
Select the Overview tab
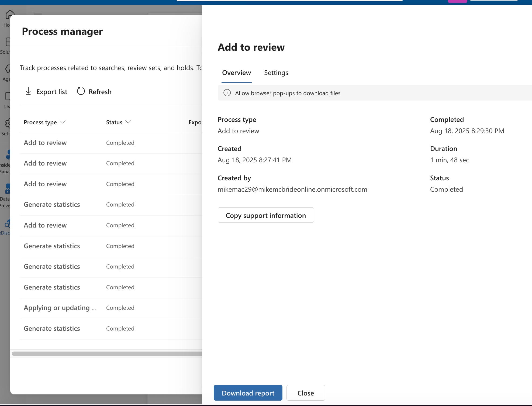pos(236,73)
